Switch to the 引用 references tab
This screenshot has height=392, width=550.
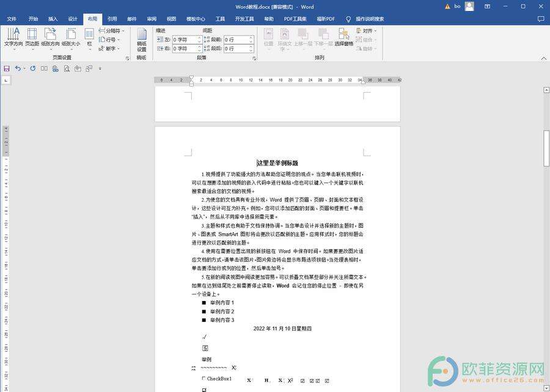(x=112, y=19)
